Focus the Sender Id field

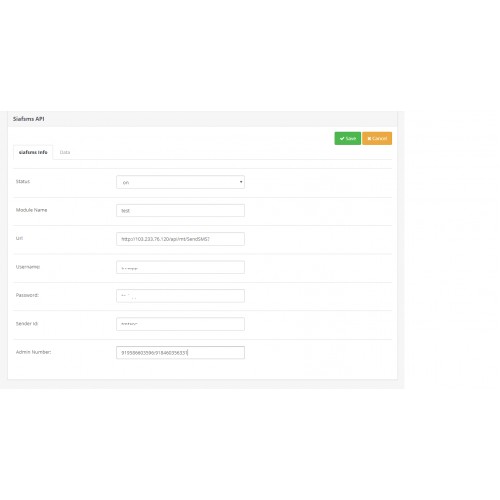tap(180, 324)
